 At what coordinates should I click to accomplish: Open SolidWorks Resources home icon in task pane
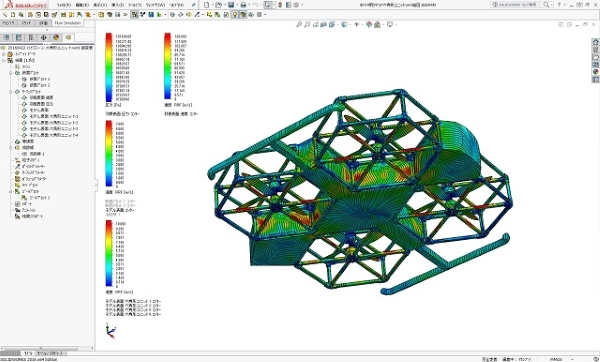(x=595, y=42)
